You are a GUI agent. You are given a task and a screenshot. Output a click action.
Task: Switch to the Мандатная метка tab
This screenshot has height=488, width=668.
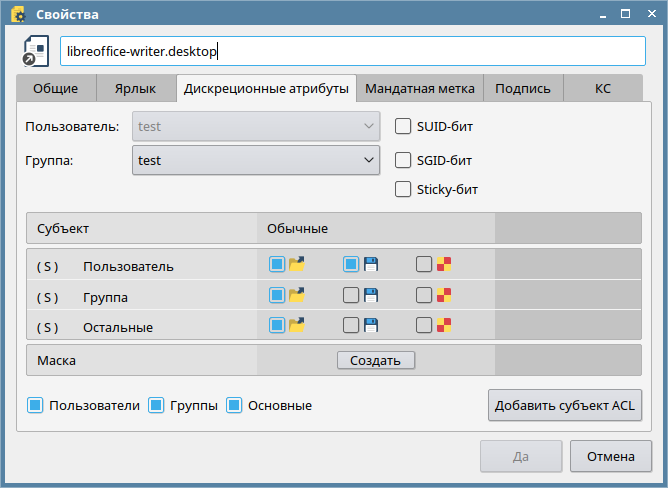(x=420, y=88)
